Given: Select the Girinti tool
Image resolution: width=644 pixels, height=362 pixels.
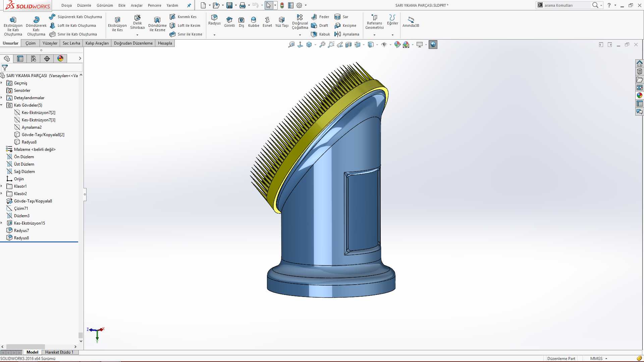Looking at the screenshot, I should [x=229, y=22].
